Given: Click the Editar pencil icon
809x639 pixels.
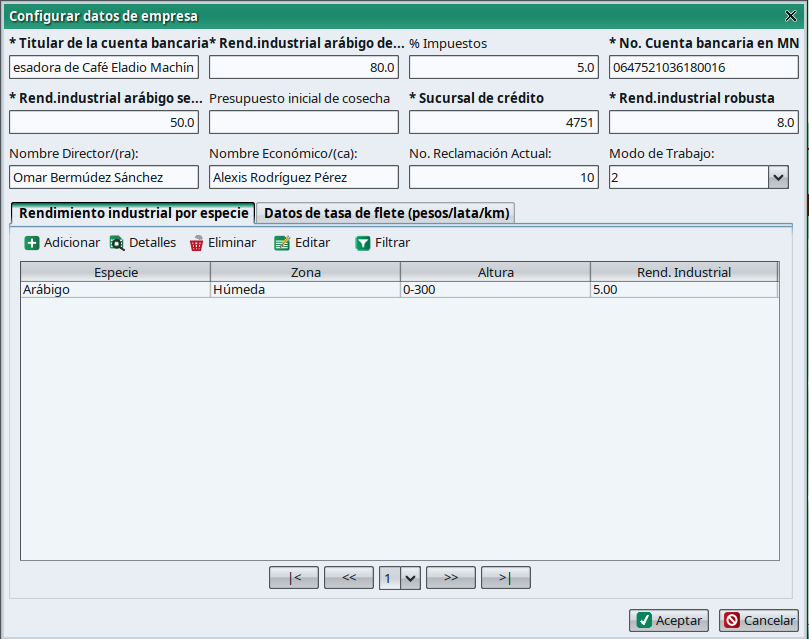Looking at the screenshot, I should click(282, 243).
